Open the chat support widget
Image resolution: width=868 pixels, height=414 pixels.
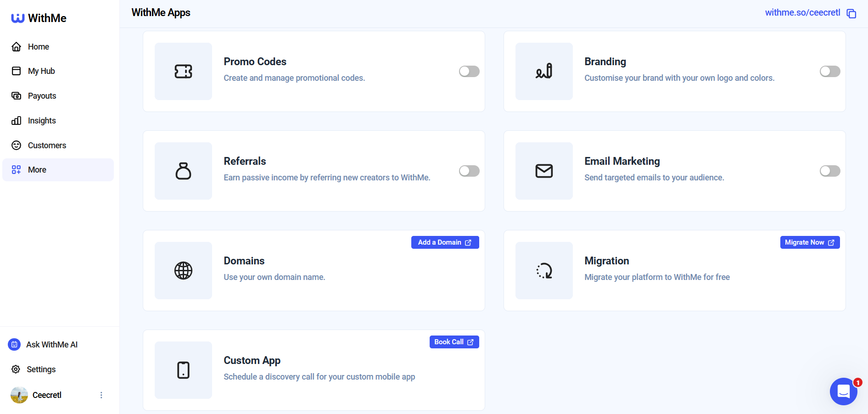pos(843,391)
